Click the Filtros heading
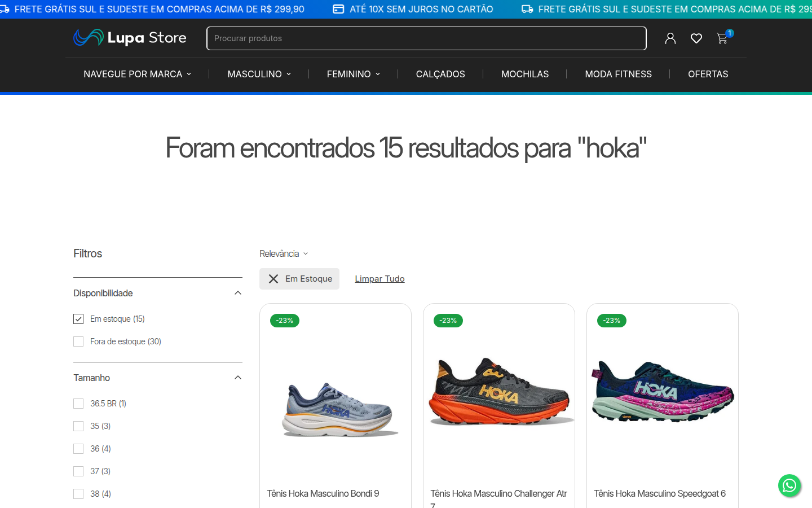The width and height of the screenshot is (812, 508). click(x=88, y=254)
